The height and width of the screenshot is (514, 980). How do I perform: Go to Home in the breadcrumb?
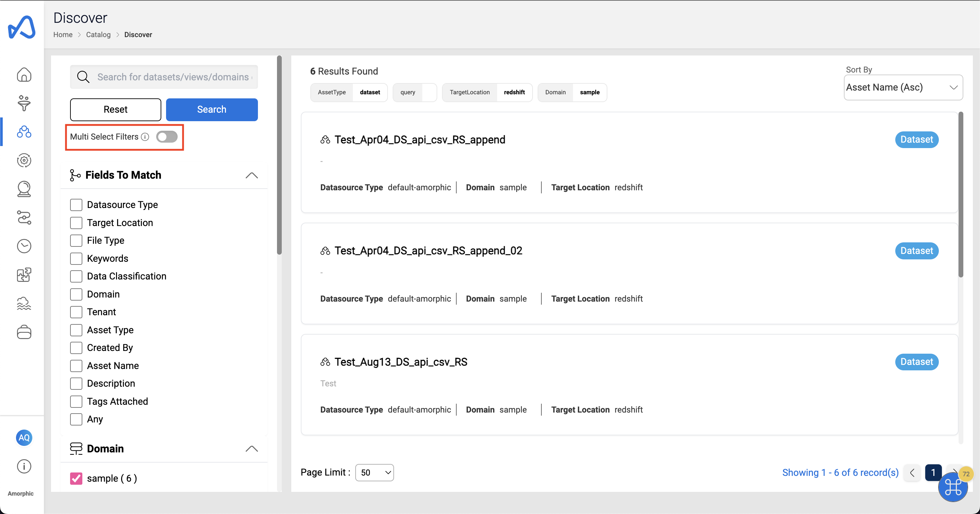pos(63,35)
